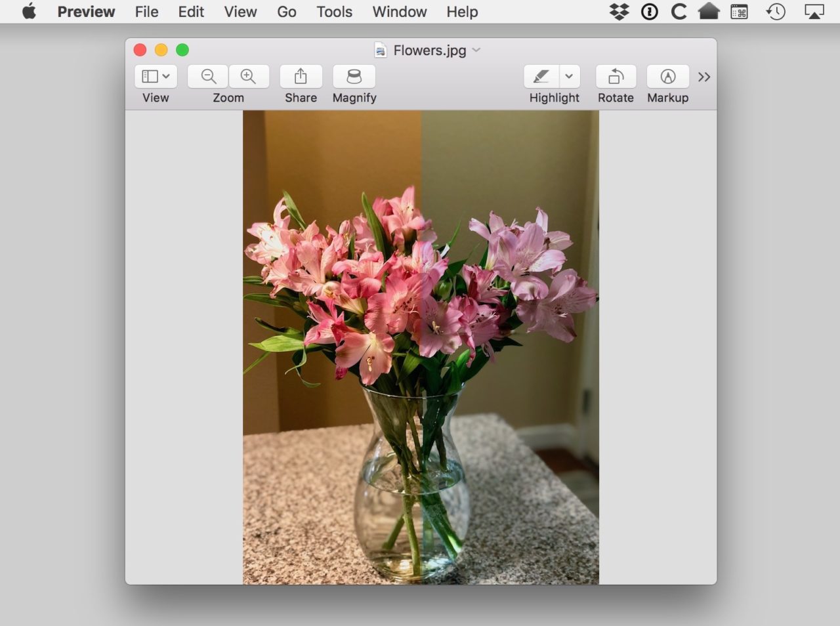Activate the Magnify loupe tool
The image size is (840, 626).
coord(354,77)
